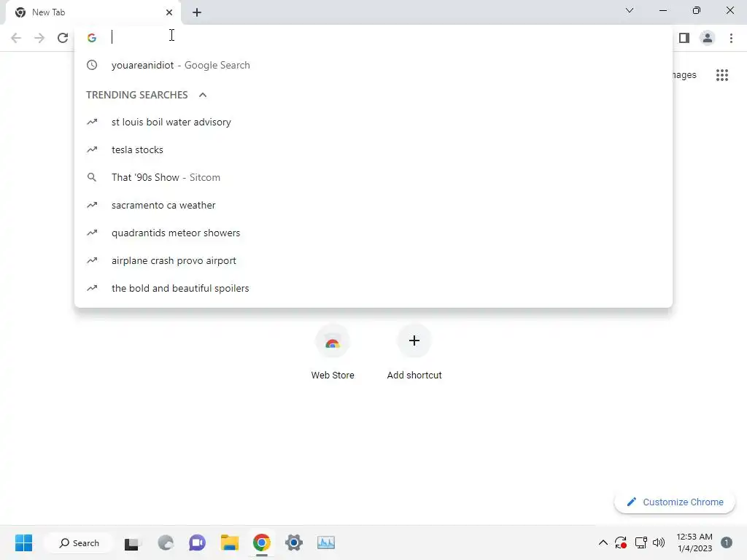Reload the page with the refresh icon
Image resolution: width=747 pixels, height=560 pixels.
[x=63, y=38]
